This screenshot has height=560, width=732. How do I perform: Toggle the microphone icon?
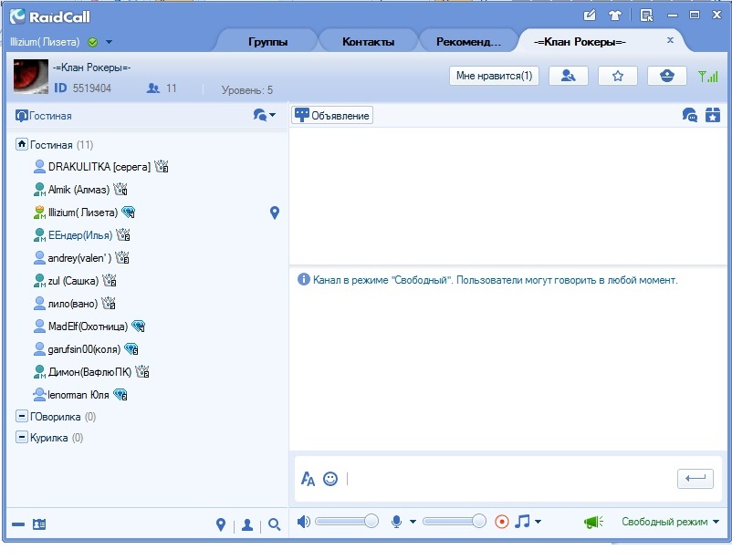point(397,522)
